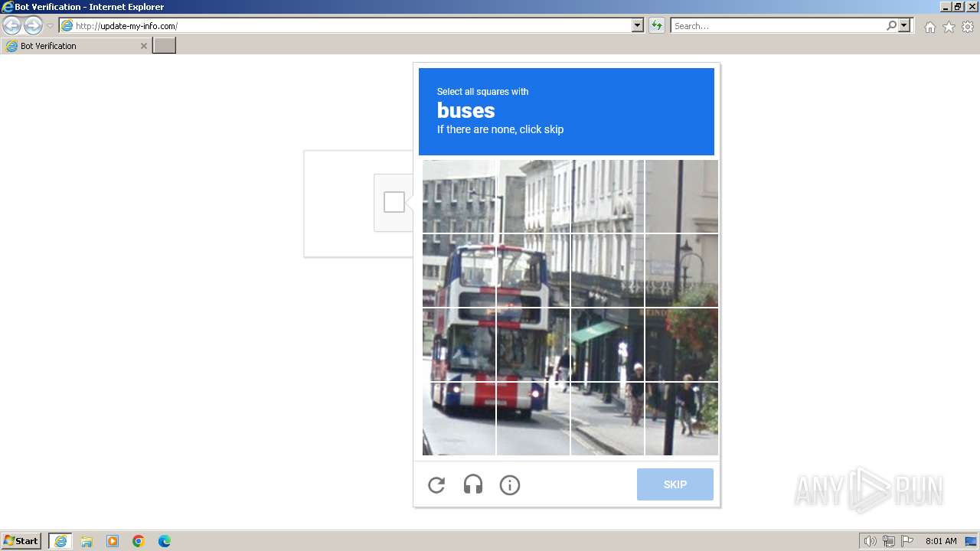The height and width of the screenshot is (551, 980).
Task: Click the magnifier search icon
Action: pos(891,26)
